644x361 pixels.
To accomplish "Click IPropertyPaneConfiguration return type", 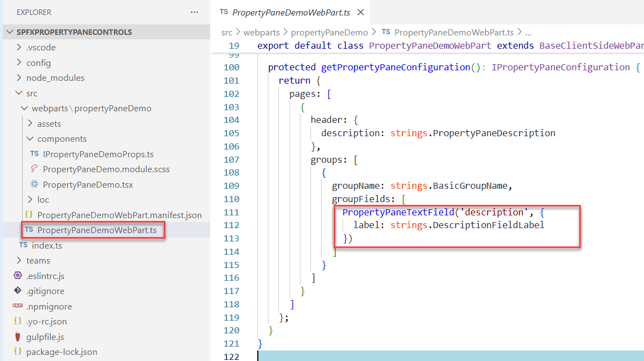I will point(560,68).
